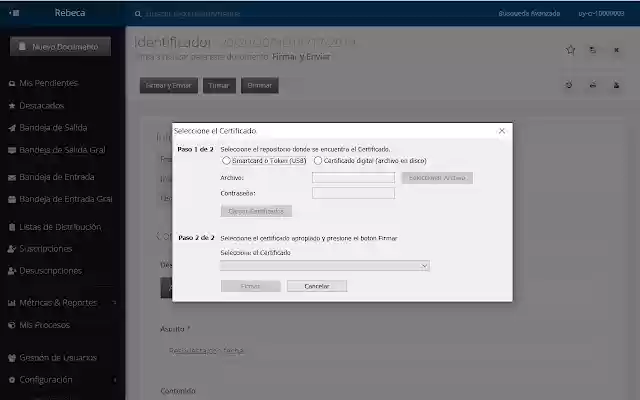Open Destacados in the sidebar
The width and height of the screenshot is (640, 400).
[x=42, y=106]
